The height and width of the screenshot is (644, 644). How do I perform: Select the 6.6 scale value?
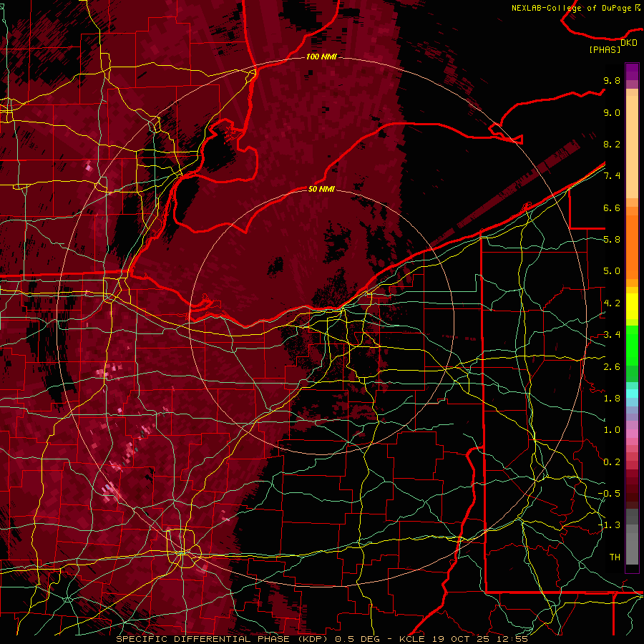[612, 208]
